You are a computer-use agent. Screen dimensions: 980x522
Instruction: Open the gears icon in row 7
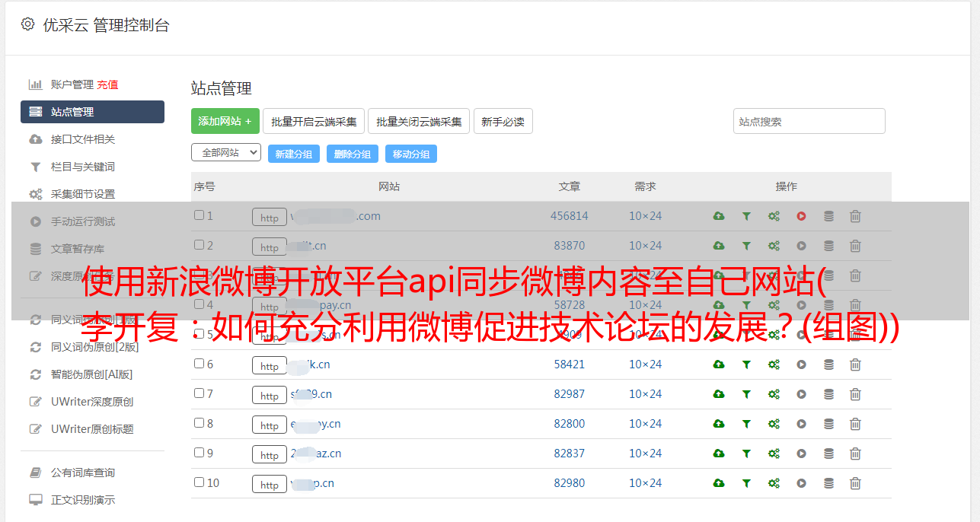774,394
